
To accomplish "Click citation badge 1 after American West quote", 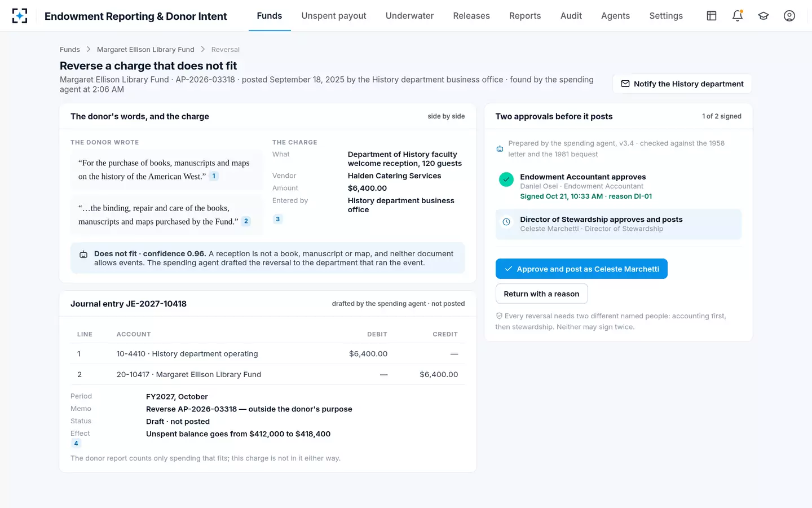I will (x=214, y=176).
